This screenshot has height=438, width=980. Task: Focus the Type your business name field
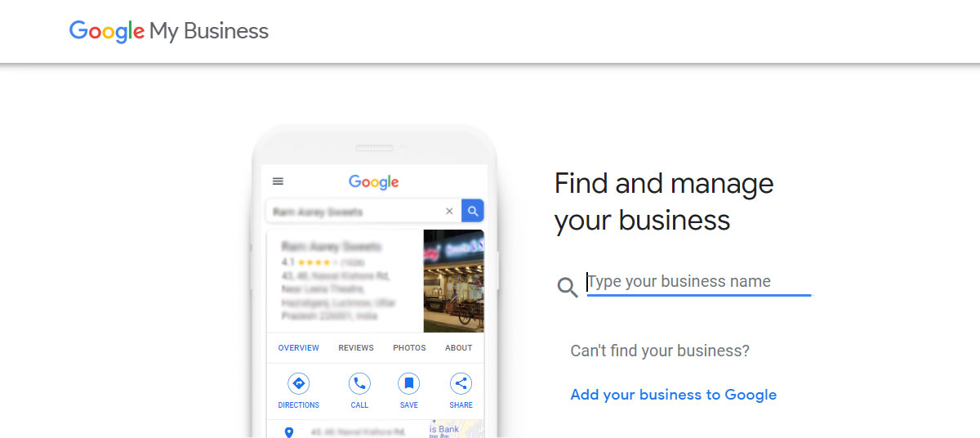click(x=699, y=282)
